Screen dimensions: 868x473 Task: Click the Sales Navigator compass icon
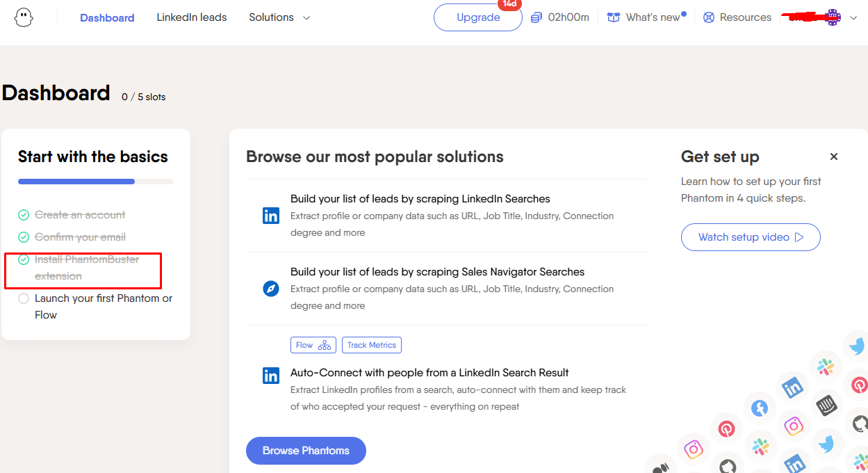[271, 289]
